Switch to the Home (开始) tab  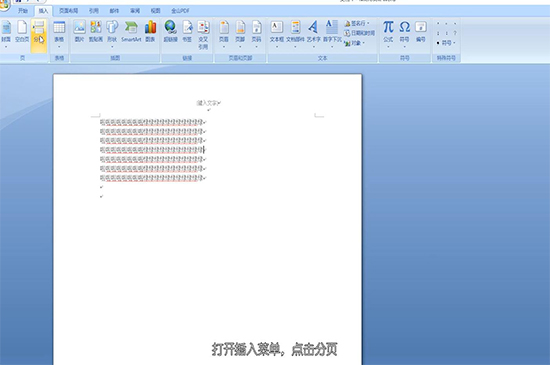pos(23,11)
